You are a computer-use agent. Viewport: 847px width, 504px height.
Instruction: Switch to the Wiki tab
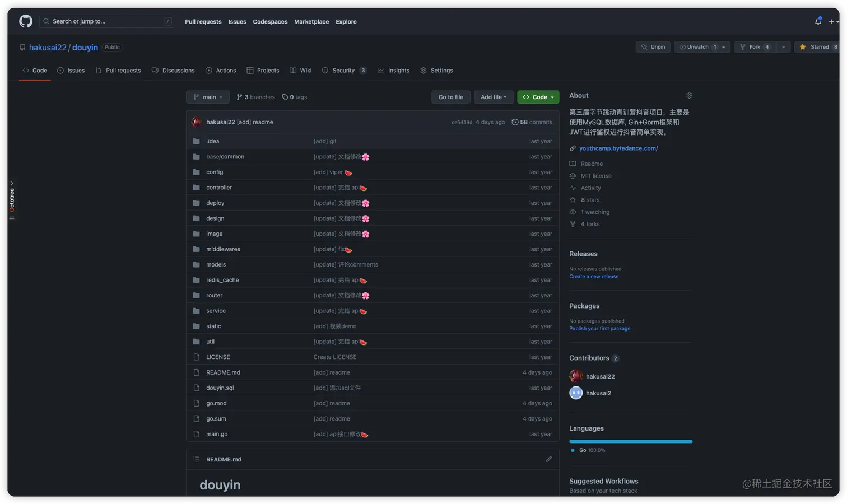click(x=301, y=71)
